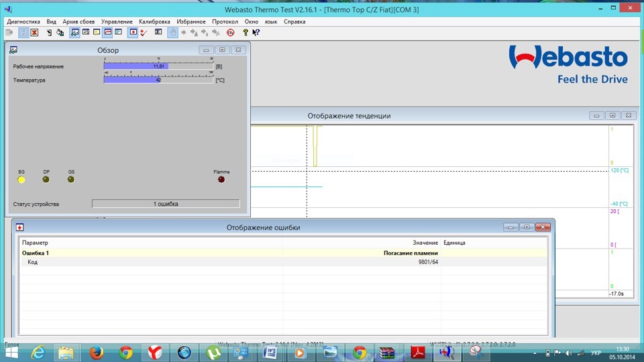Click the Температура value bar
This screenshot has width=644, height=362.
click(x=158, y=80)
